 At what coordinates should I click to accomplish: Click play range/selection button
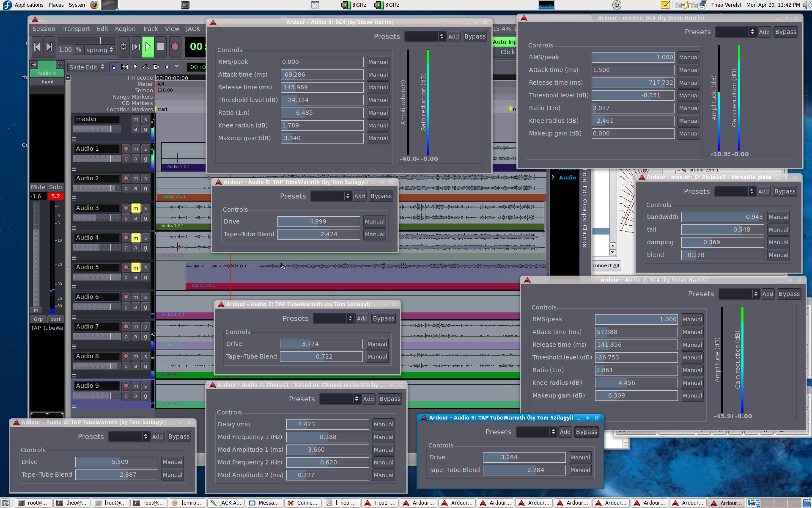click(x=136, y=47)
